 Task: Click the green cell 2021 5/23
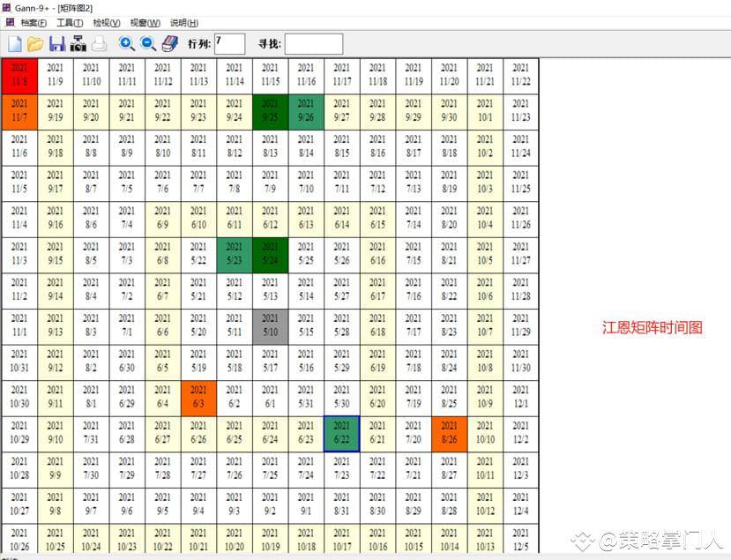235,256
